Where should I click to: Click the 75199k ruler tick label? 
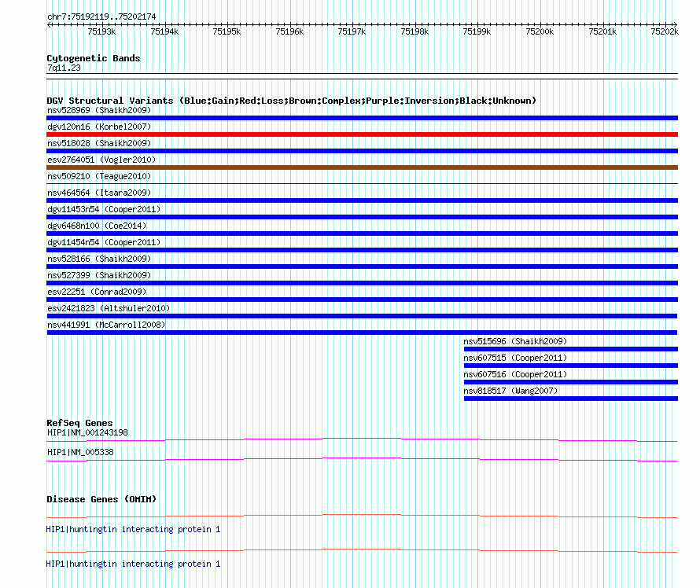click(477, 31)
